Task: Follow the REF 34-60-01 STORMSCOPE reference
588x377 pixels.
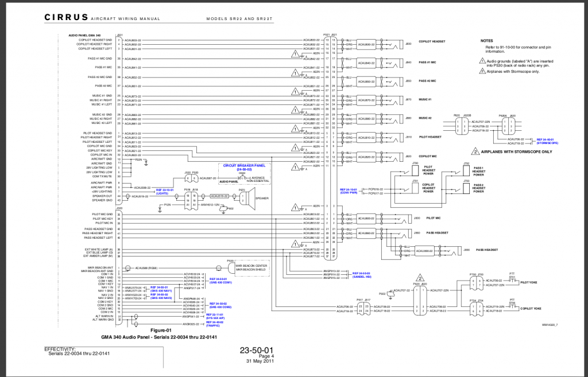Action: pyautogui.click(x=546, y=141)
